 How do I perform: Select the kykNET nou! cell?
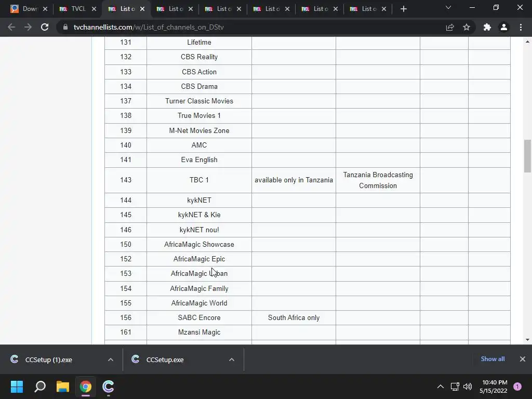[x=199, y=230]
